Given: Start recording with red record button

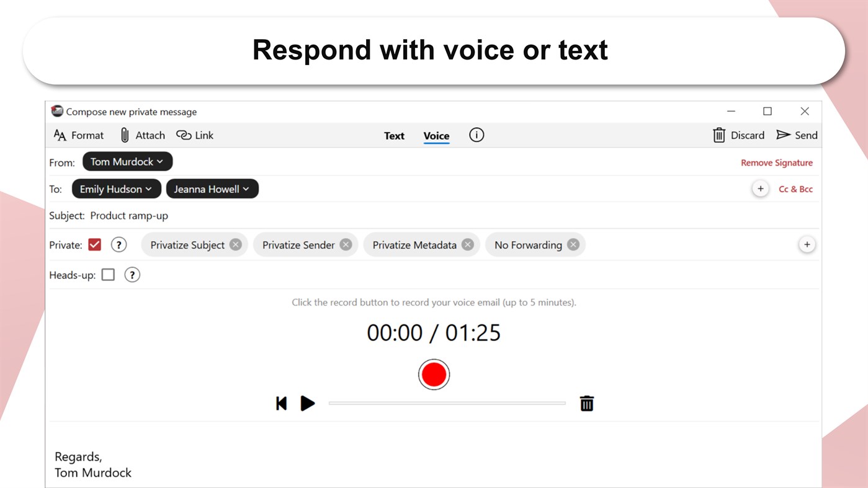Looking at the screenshot, I should tap(434, 375).
